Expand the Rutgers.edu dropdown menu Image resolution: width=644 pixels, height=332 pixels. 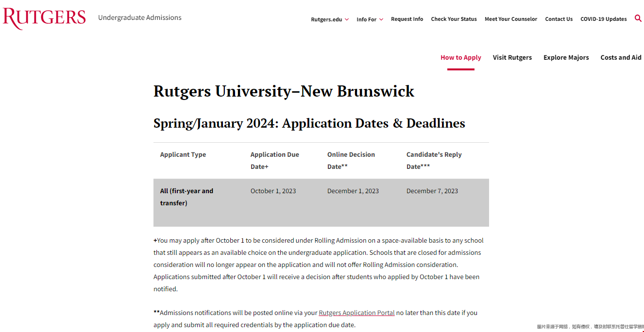(329, 19)
